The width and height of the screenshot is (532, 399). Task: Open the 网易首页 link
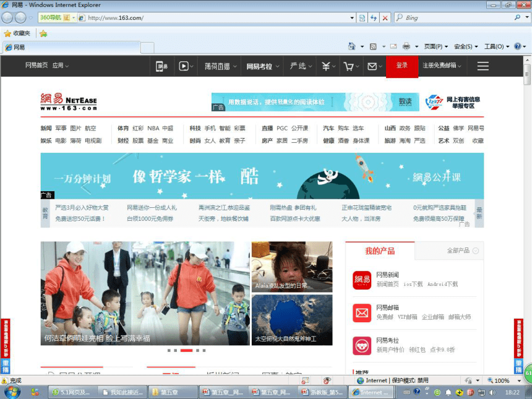click(x=36, y=66)
